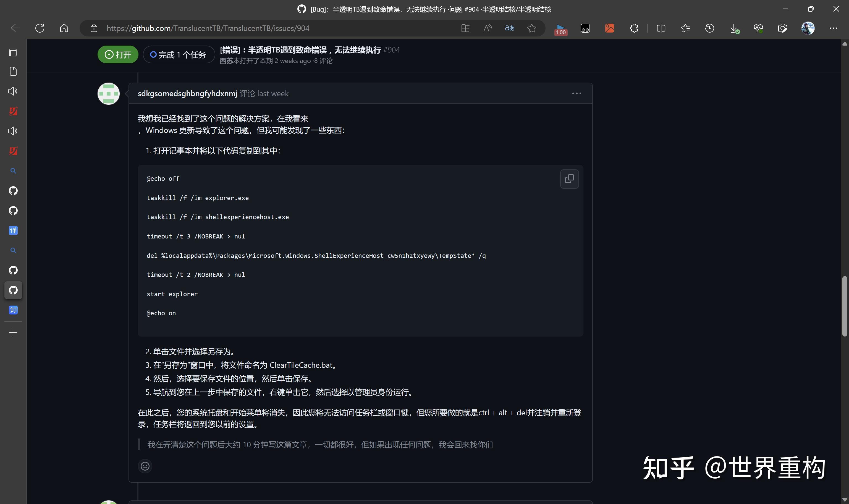Toggle translation with the aあ icon
This screenshot has width=849, height=504.
pyautogui.click(x=510, y=28)
